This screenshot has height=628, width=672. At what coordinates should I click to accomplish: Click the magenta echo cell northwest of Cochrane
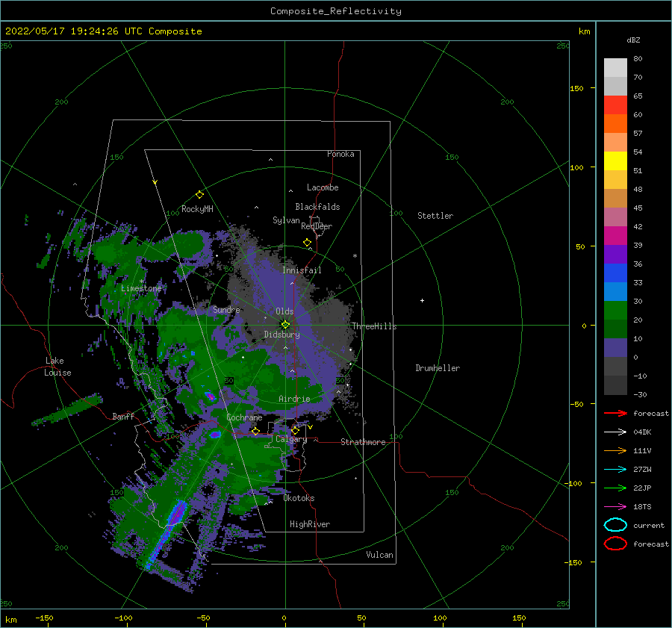(x=210, y=396)
